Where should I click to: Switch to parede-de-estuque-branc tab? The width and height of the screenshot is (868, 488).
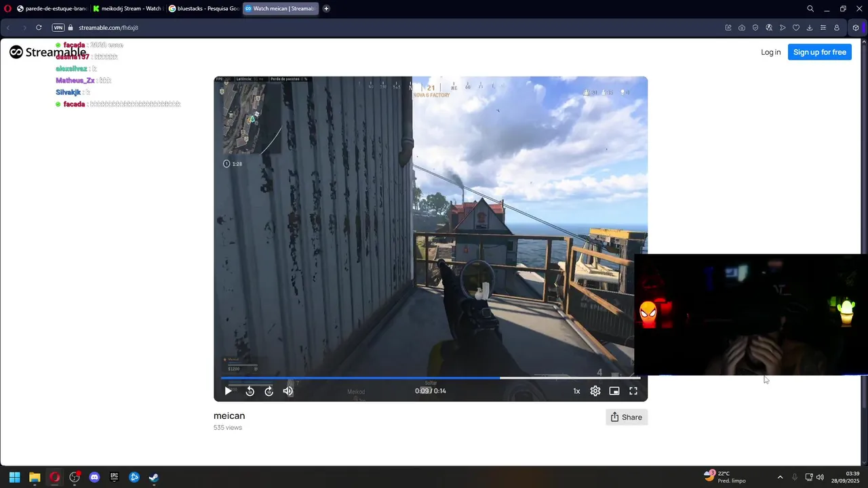coord(52,9)
